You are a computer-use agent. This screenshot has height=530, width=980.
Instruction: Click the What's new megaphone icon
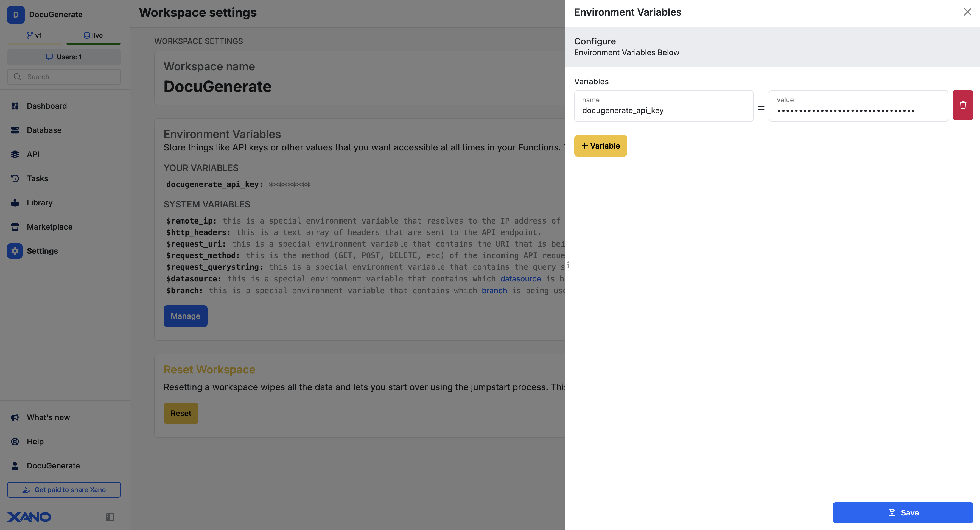[x=15, y=417]
